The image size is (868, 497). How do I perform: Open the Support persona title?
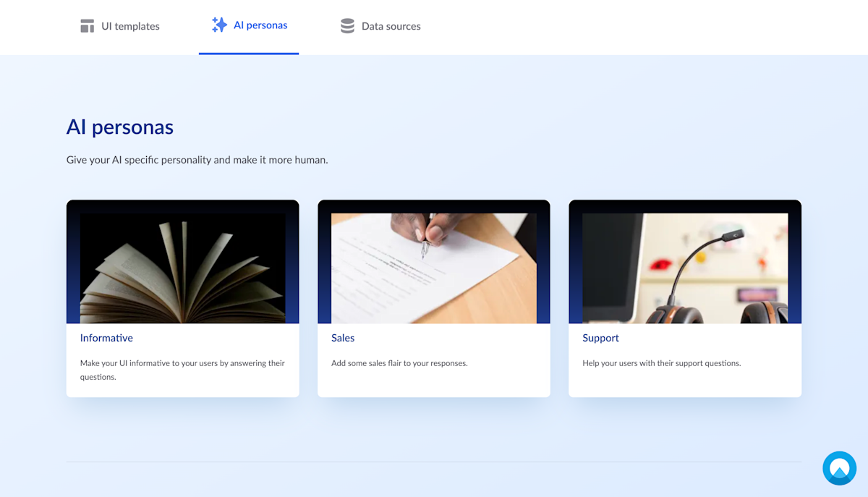pos(600,338)
